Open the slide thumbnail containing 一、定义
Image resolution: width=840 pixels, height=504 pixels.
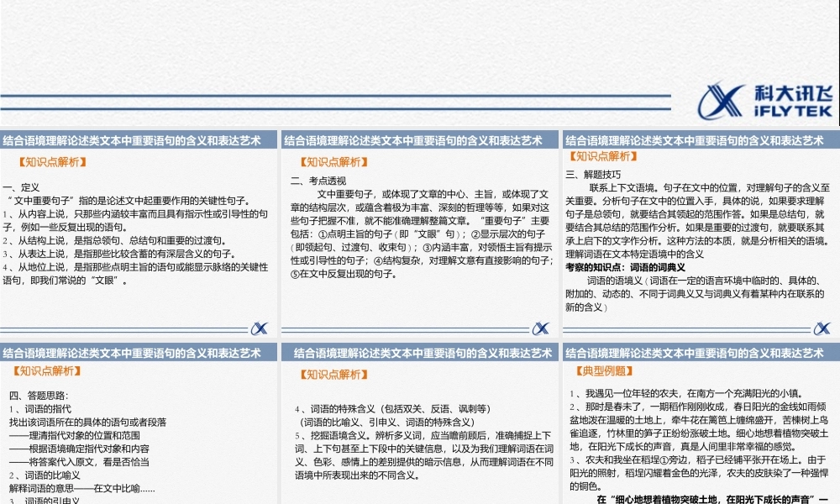coord(139,234)
